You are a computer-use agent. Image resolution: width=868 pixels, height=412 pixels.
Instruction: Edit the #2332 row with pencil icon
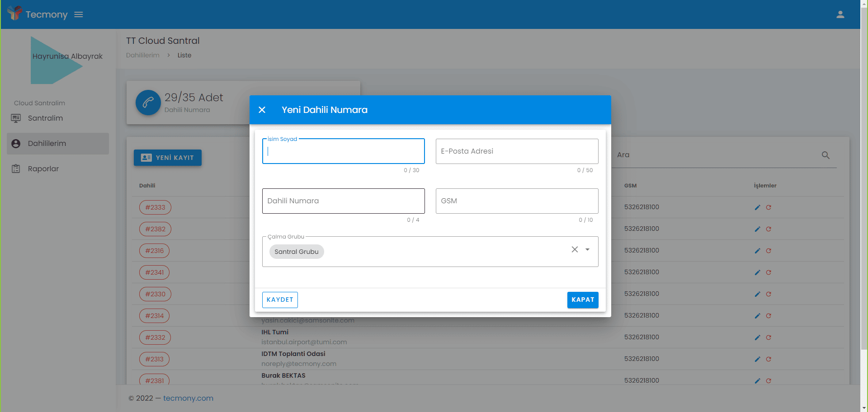[x=757, y=337]
